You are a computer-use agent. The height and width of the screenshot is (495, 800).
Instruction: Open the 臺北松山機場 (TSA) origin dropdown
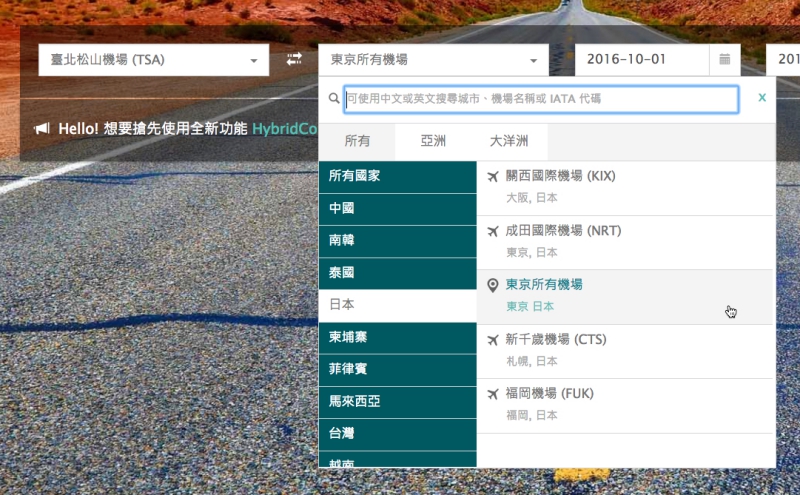pyautogui.click(x=154, y=60)
